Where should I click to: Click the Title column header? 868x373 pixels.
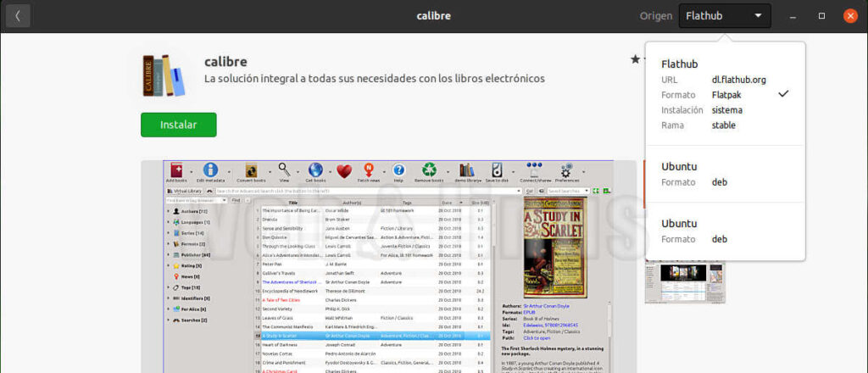coord(292,203)
